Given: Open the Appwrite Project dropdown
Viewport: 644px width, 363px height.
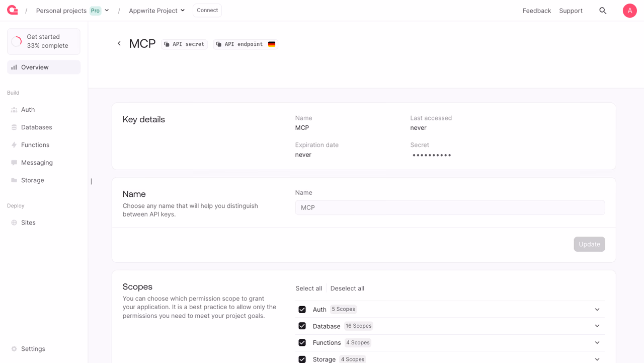Looking at the screenshot, I should coord(157,11).
